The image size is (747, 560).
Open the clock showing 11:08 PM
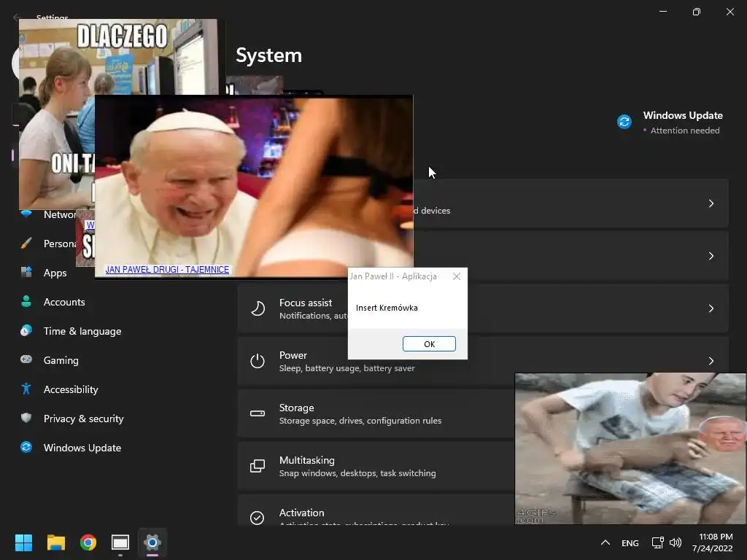point(712,542)
